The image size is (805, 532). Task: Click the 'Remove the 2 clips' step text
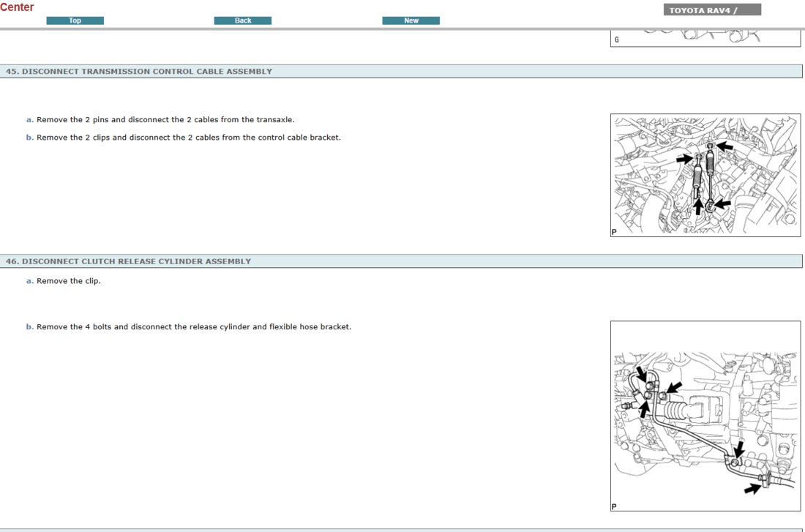coord(188,138)
